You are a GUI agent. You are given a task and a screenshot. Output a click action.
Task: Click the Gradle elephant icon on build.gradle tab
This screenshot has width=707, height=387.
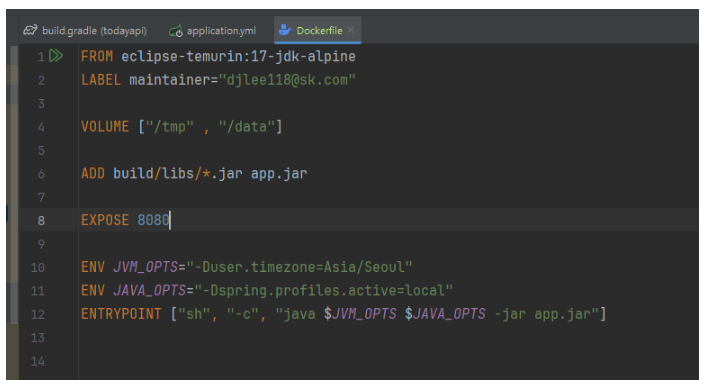click(x=30, y=30)
